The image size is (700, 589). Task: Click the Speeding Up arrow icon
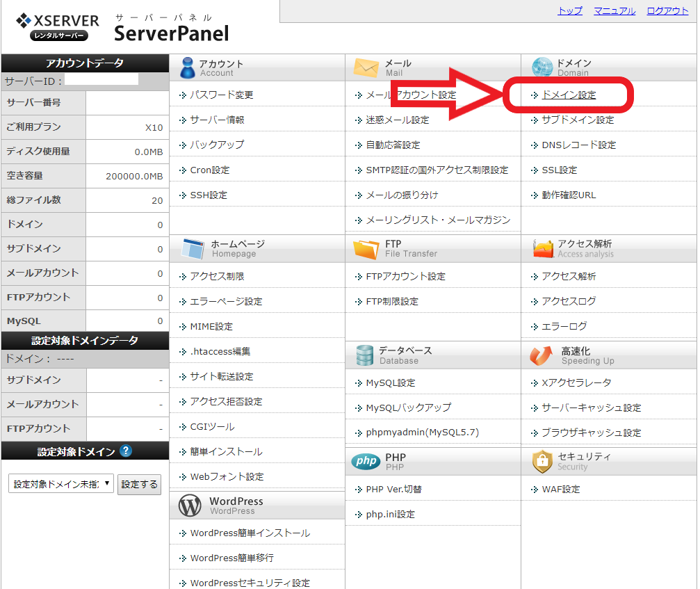tap(541, 355)
